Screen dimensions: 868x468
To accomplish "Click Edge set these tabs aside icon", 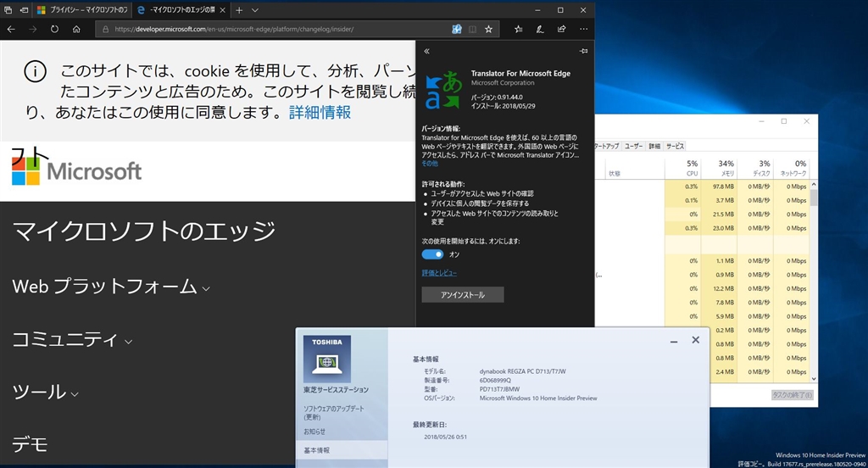I will click(24, 10).
